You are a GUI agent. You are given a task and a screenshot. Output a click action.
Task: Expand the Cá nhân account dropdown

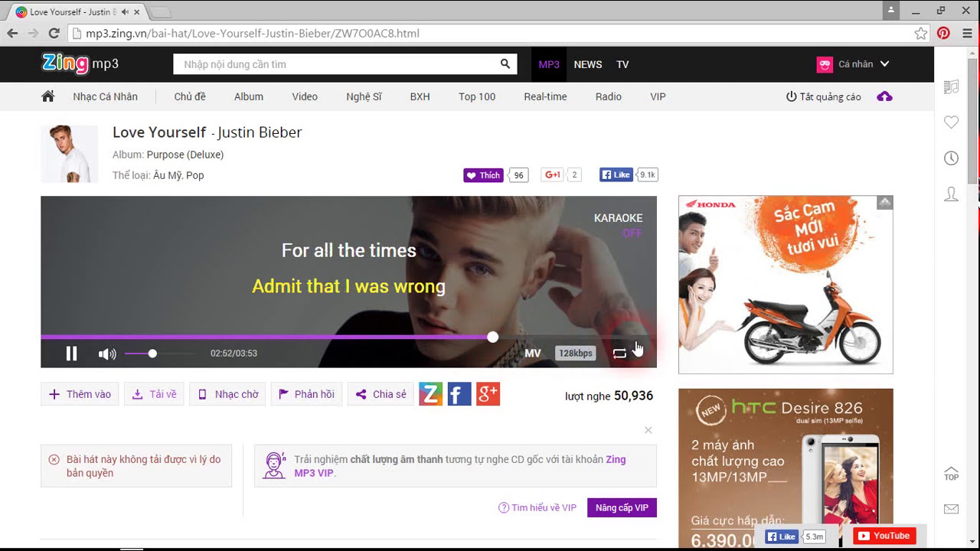853,64
